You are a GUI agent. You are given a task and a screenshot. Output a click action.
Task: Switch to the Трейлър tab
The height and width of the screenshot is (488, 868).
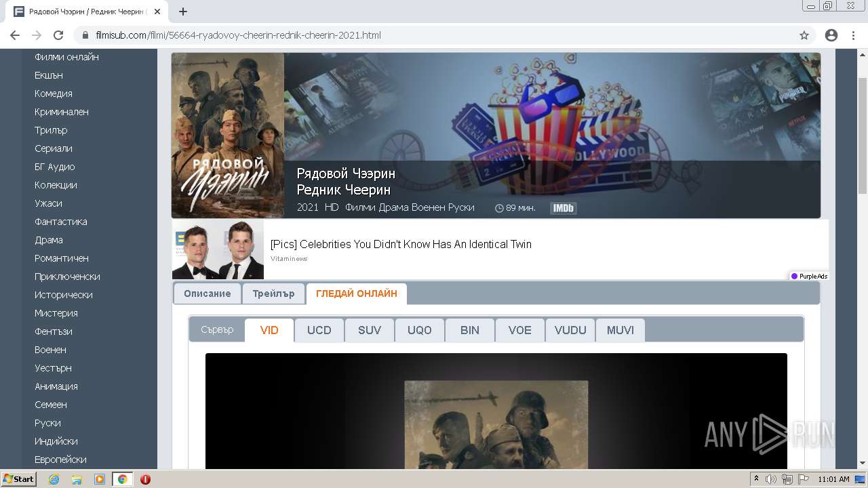point(273,293)
